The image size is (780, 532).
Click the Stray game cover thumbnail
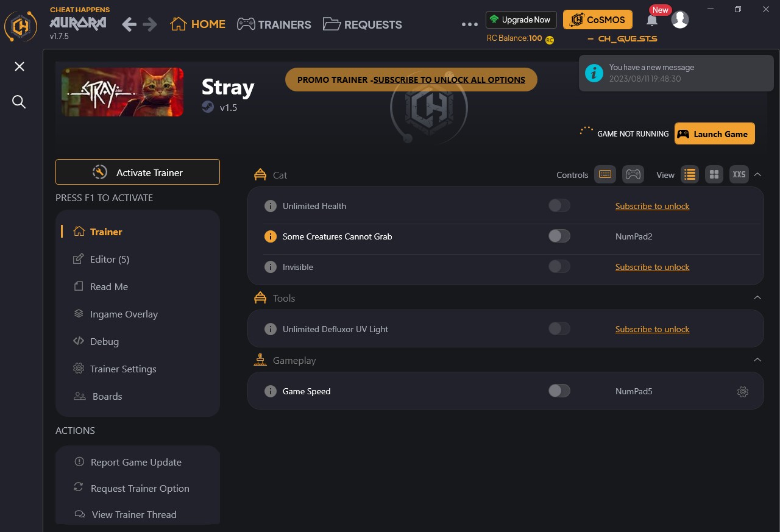tap(122, 92)
